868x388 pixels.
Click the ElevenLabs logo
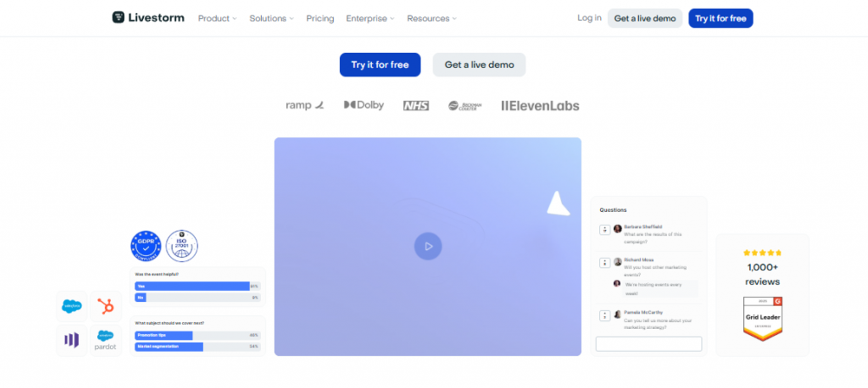pyautogui.click(x=540, y=106)
